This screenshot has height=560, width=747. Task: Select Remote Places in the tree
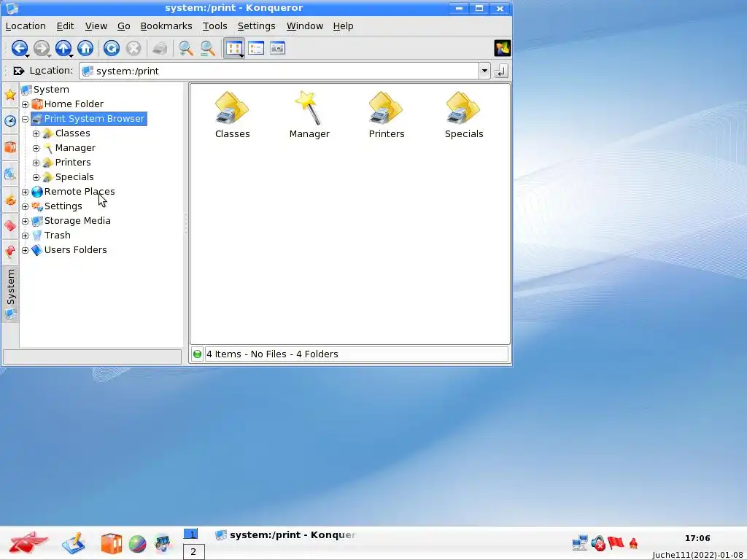[74, 192]
